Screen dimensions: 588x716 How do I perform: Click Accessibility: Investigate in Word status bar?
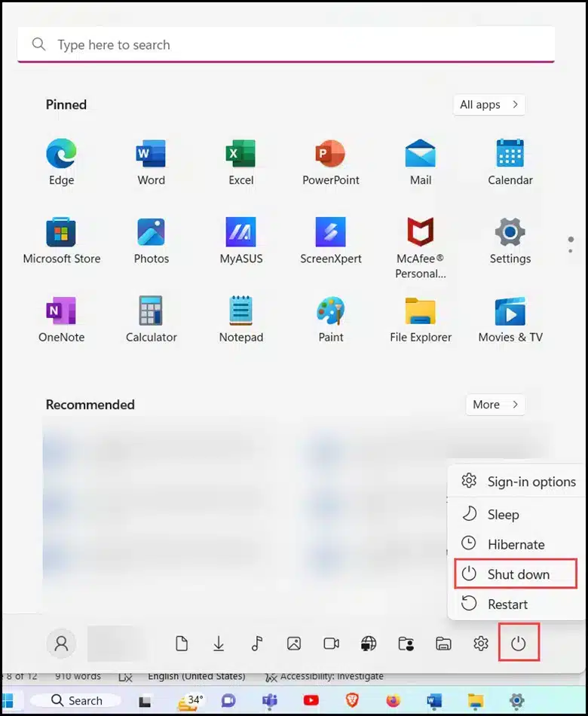pyautogui.click(x=325, y=676)
